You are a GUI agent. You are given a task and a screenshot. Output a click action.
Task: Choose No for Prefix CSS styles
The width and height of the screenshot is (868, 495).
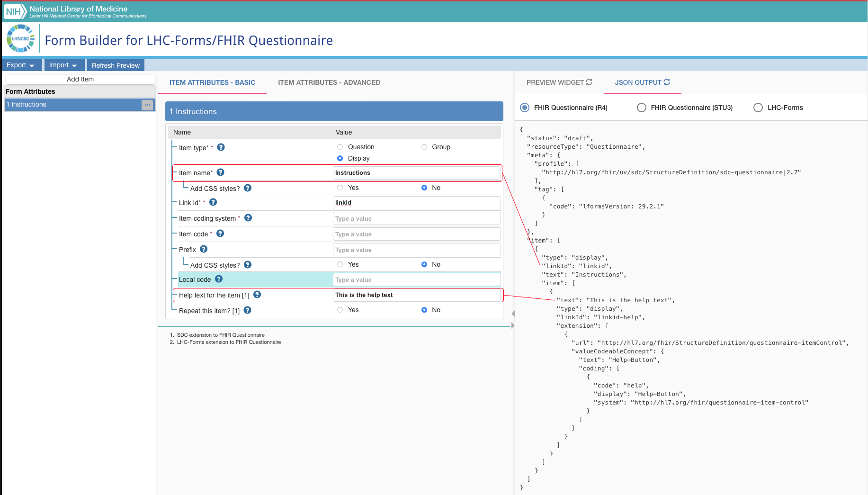(424, 264)
